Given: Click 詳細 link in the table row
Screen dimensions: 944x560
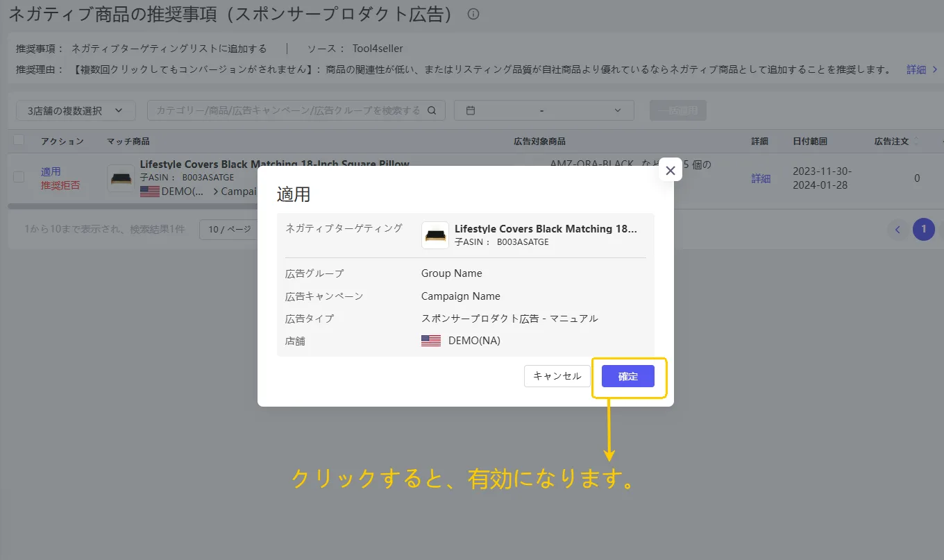Looking at the screenshot, I should [761, 178].
